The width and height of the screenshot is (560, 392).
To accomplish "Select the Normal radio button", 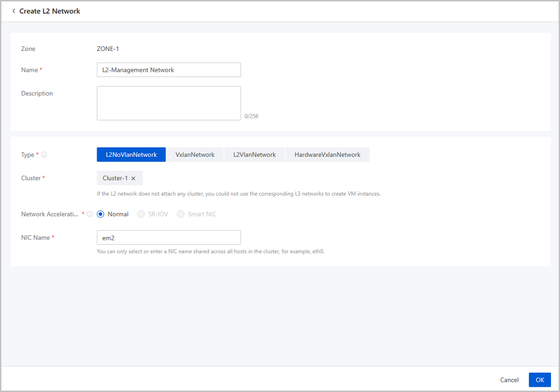I will [100, 214].
